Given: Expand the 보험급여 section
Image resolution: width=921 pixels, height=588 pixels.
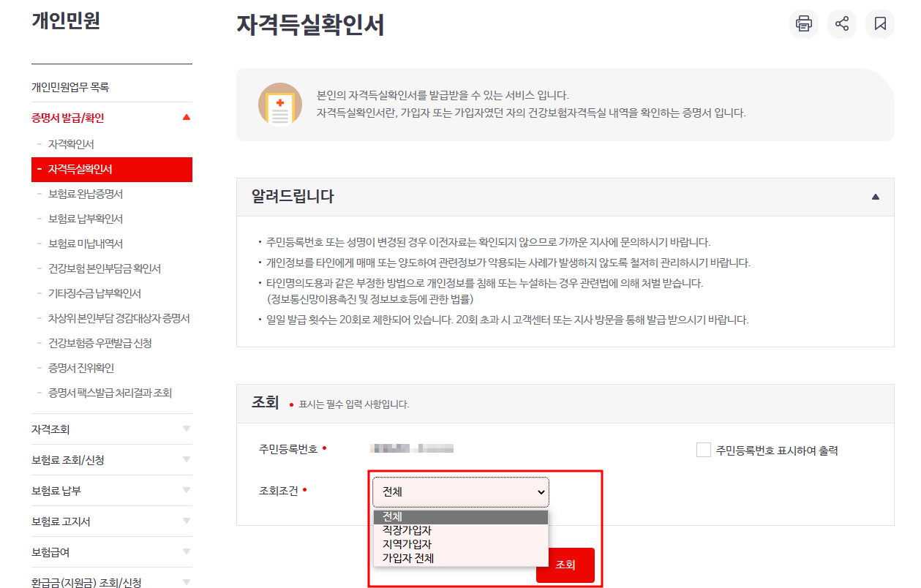Looking at the screenshot, I should click(112, 551).
